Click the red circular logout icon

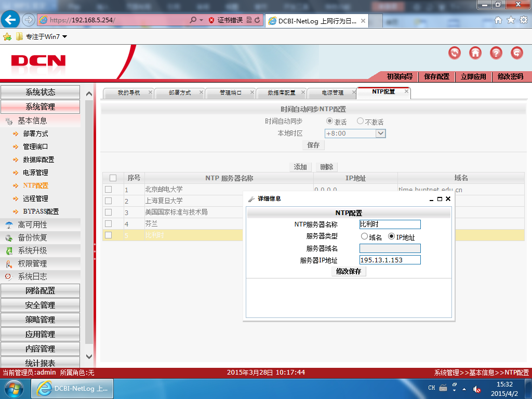(517, 53)
